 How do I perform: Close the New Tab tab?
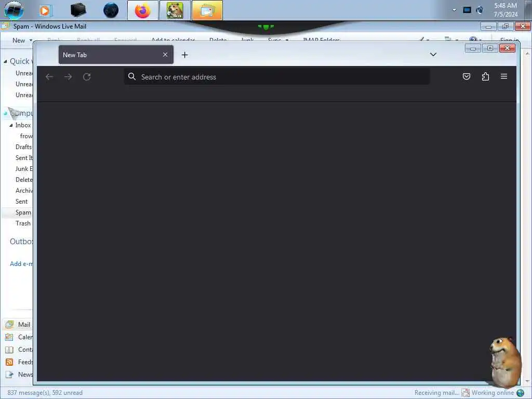tap(165, 55)
